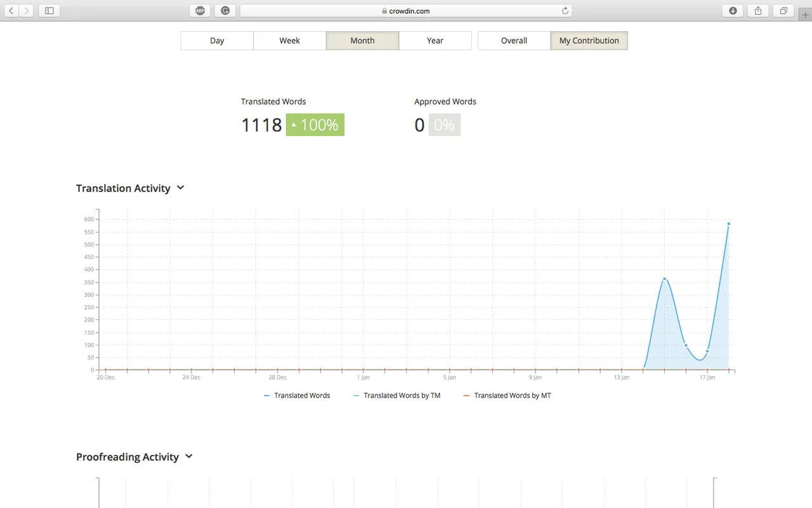Reload the crowdin.com page
812x508 pixels.
565,11
